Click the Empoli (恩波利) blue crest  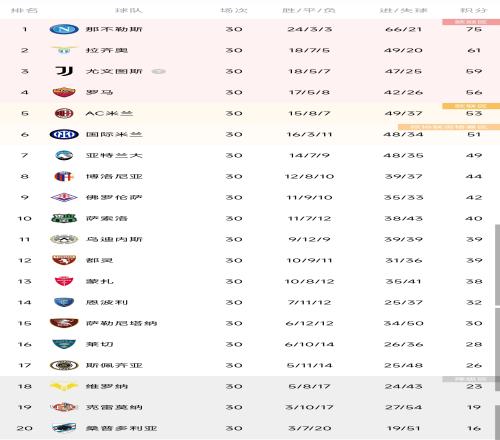pos(64,302)
